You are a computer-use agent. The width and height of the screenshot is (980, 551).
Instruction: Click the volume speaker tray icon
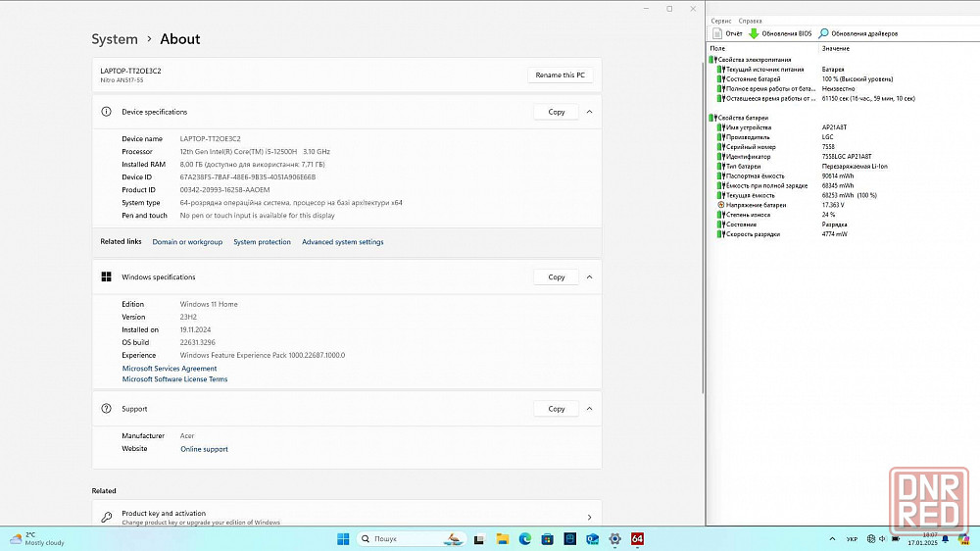(x=883, y=539)
